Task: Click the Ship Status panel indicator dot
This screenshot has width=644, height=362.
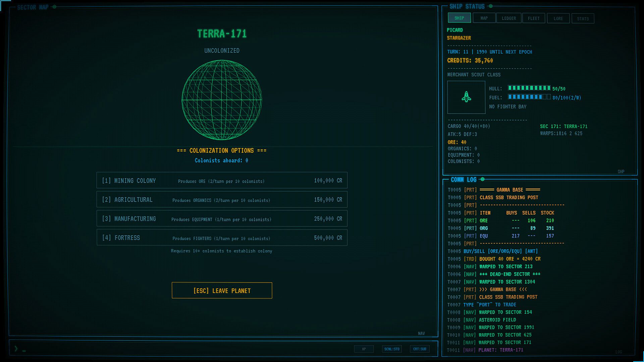Action: click(491, 6)
